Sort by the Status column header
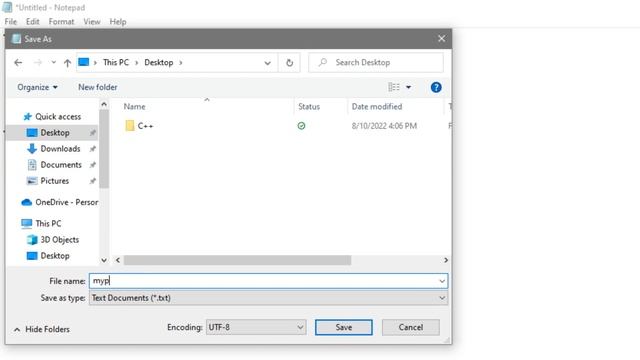Image resolution: width=640 pixels, height=360 pixels. [309, 107]
